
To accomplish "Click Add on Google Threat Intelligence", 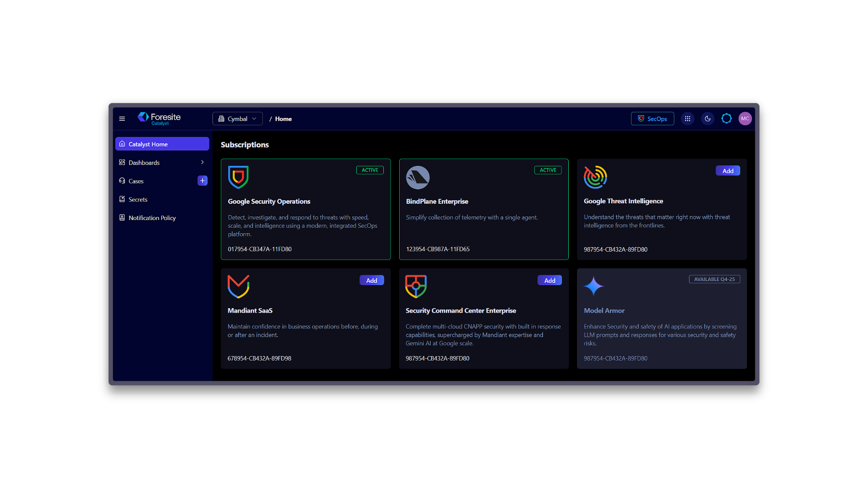I will (x=727, y=170).
